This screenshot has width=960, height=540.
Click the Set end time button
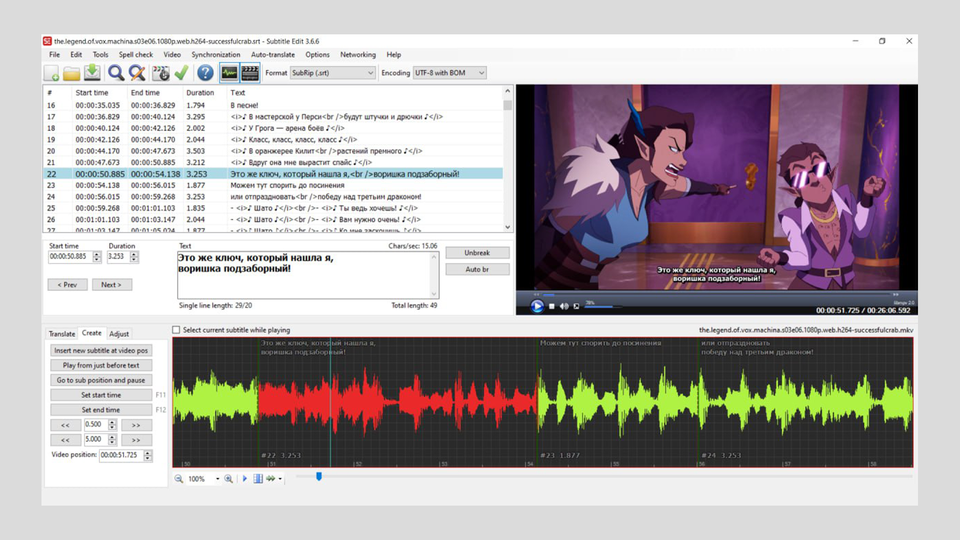point(101,410)
